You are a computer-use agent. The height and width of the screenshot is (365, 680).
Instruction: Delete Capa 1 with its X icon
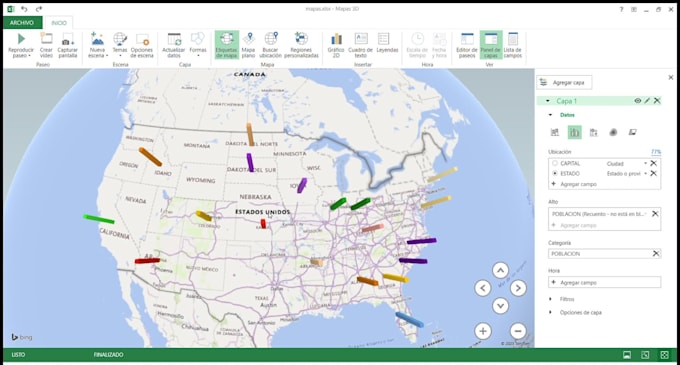tap(657, 101)
